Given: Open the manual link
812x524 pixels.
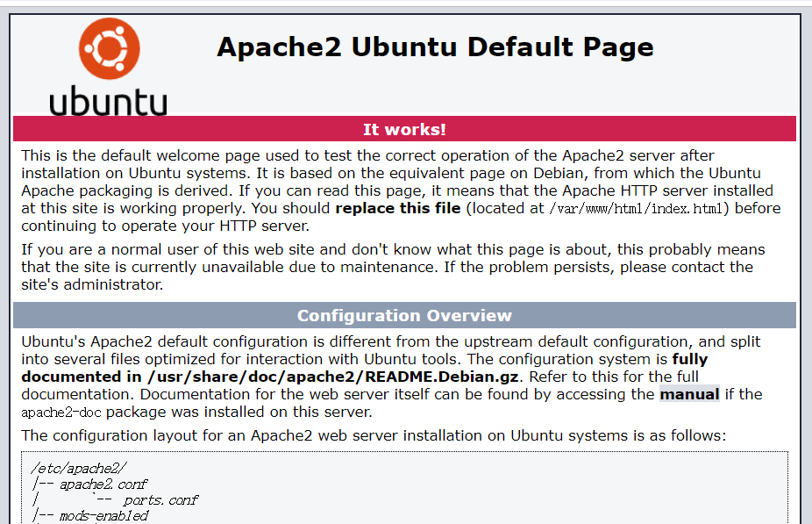Looking at the screenshot, I should [x=689, y=394].
